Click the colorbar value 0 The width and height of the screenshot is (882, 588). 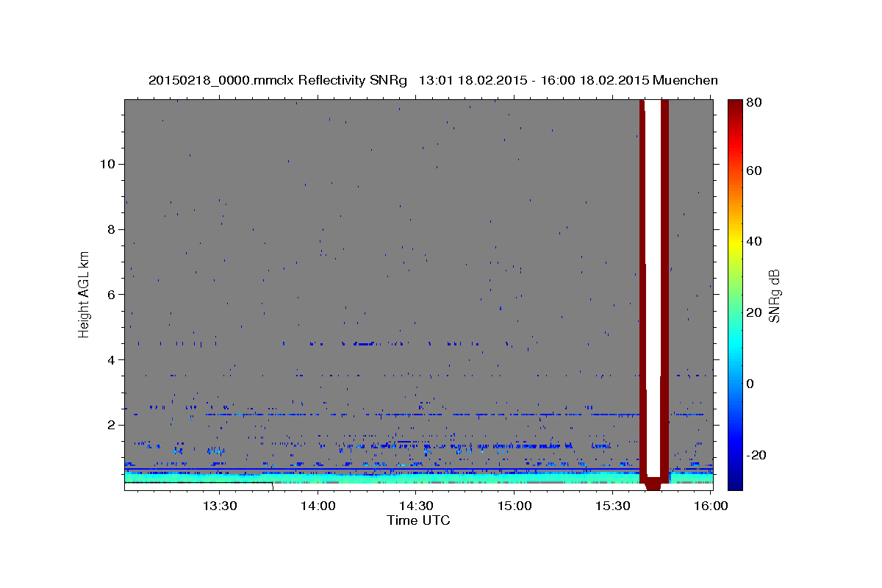coord(750,384)
